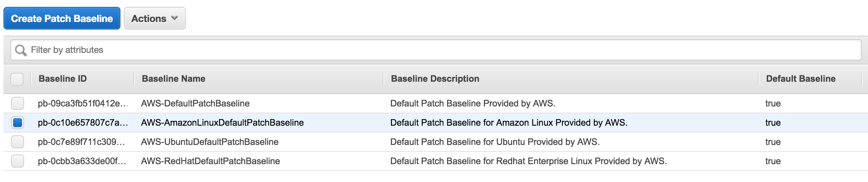Click the Baseline Description column header
Screen dimensions: 868x182
(x=435, y=79)
